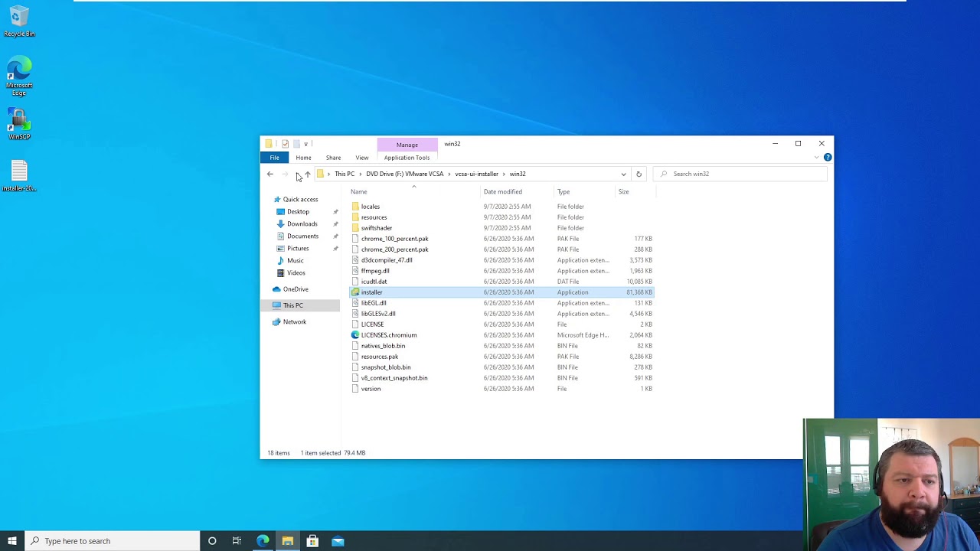This screenshot has width=980, height=551.
Task: Select the chrome_100_percent.pak file
Action: 502,239
